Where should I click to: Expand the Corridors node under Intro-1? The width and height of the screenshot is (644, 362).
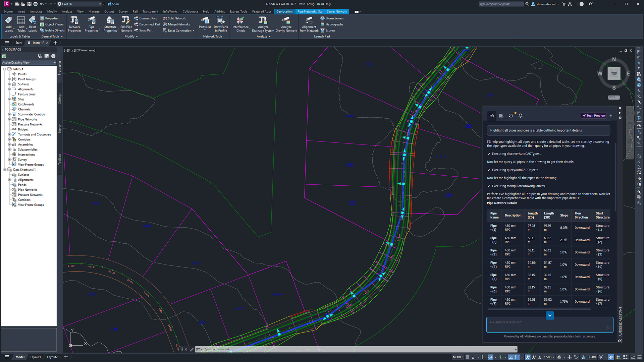point(9,139)
